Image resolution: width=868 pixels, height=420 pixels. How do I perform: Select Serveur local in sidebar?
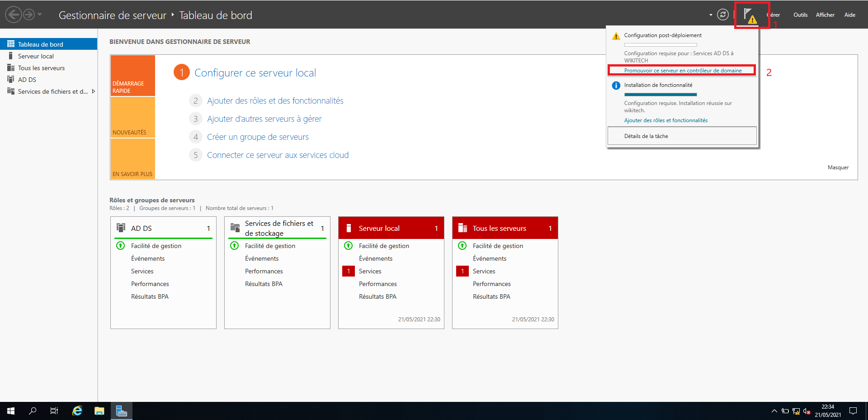(x=36, y=56)
